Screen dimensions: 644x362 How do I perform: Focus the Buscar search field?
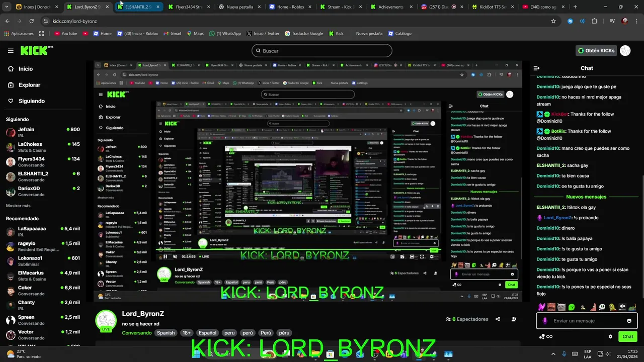(x=322, y=51)
